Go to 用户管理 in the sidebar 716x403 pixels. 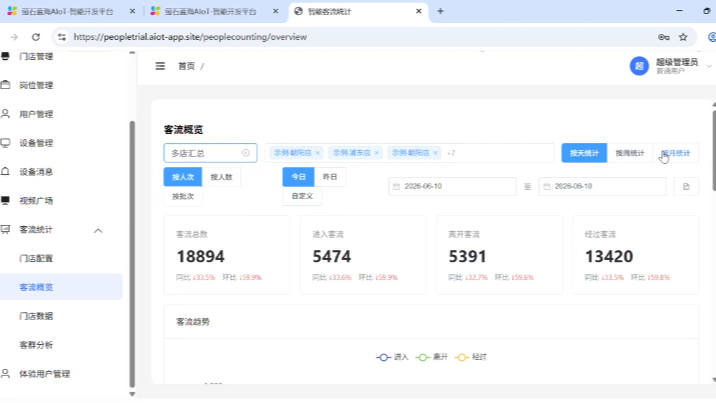click(x=36, y=114)
